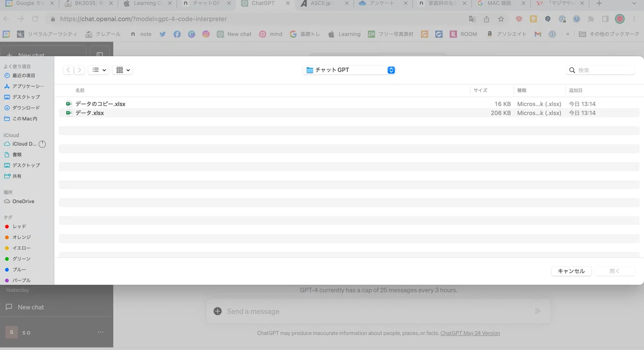Click the back navigation arrow in file dialog
The width and height of the screenshot is (644, 350).
69,70
